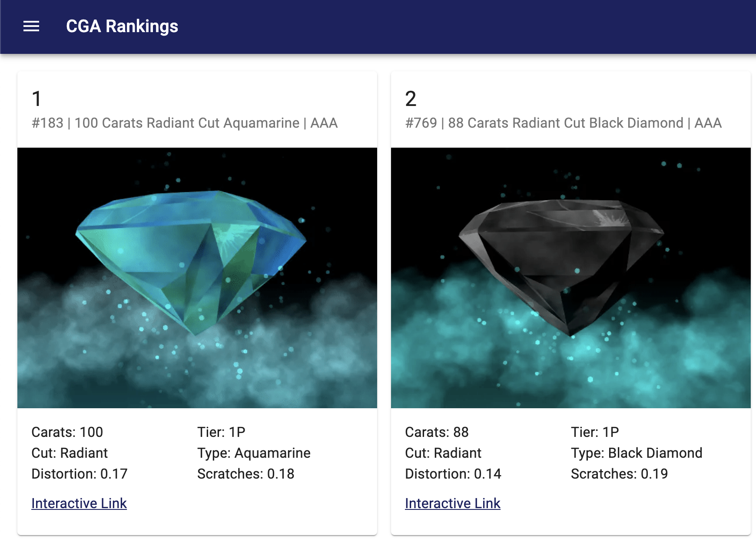Click Distortion: 0.17 on first card
This screenshot has height=542, width=756.
[80, 474]
